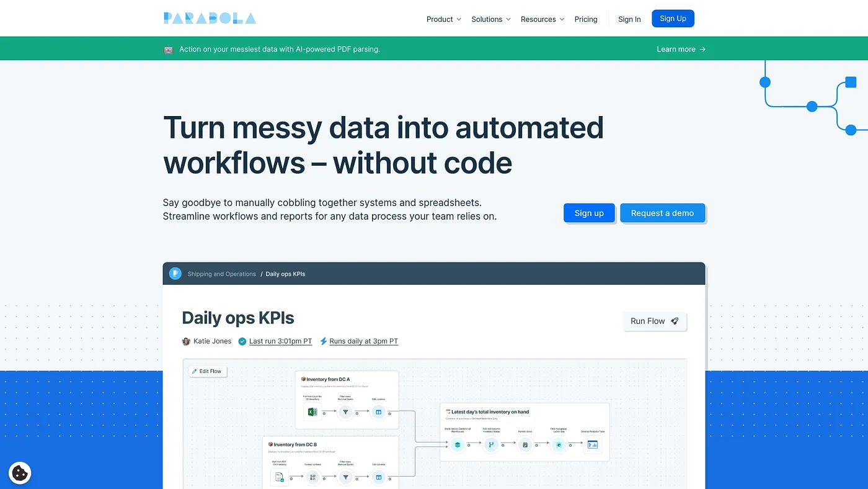Viewport: 868px width, 489px height.
Task: Open the Pricing page
Action: (586, 19)
